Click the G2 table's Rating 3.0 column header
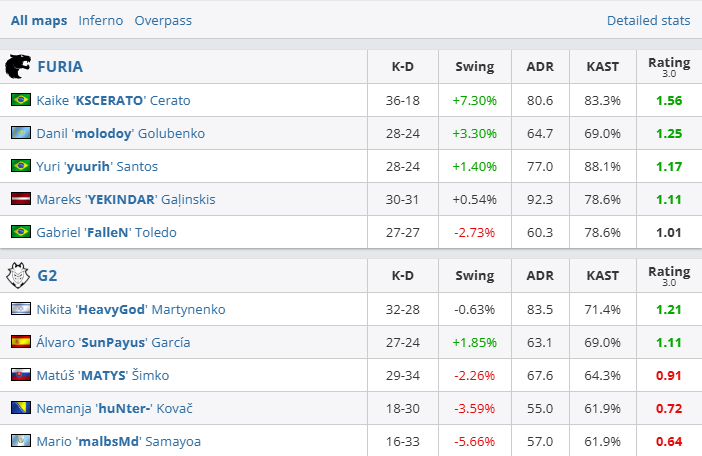This screenshot has width=702, height=456. (668, 275)
